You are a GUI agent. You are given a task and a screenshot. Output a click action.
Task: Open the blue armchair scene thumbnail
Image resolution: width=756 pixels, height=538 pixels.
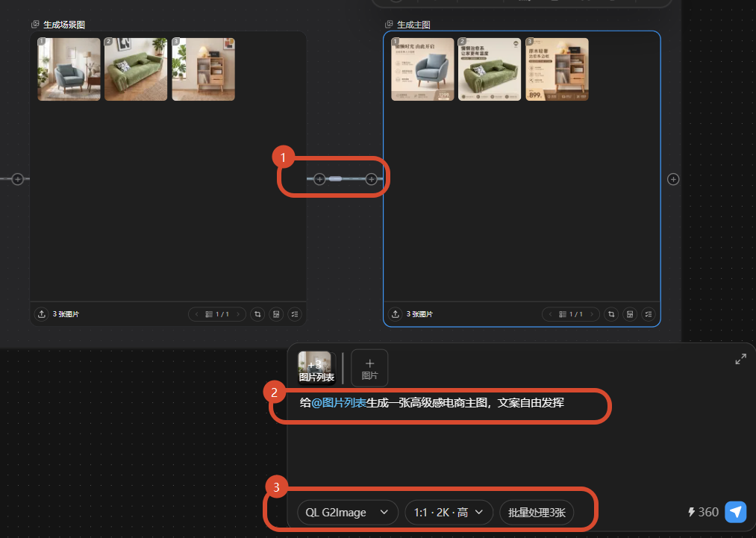69,69
